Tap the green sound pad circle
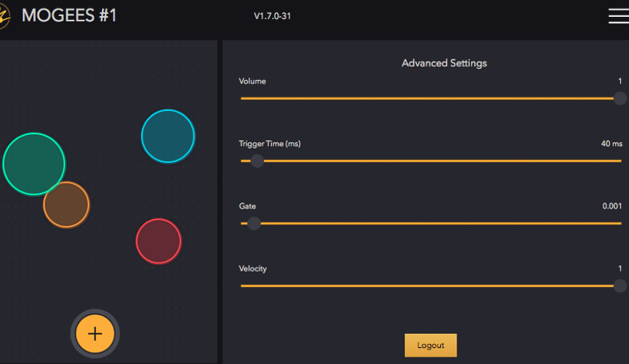 (34, 164)
